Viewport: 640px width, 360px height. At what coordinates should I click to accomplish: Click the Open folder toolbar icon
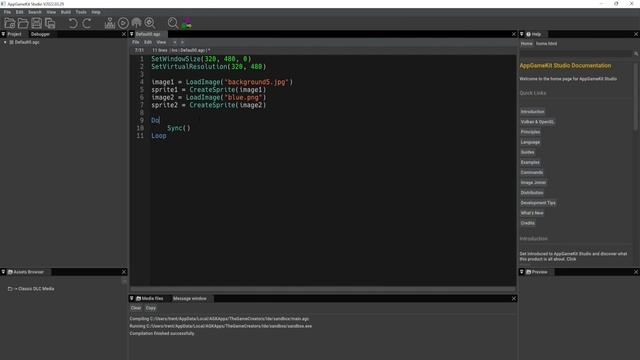[x=23, y=23]
